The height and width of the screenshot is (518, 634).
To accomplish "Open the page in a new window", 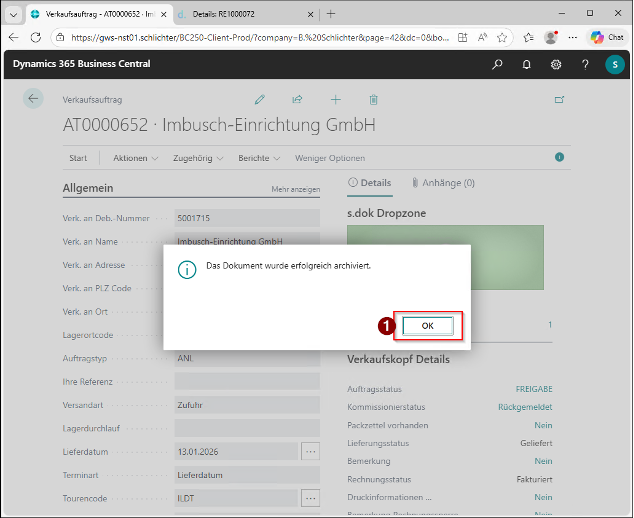I will click(560, 99).
